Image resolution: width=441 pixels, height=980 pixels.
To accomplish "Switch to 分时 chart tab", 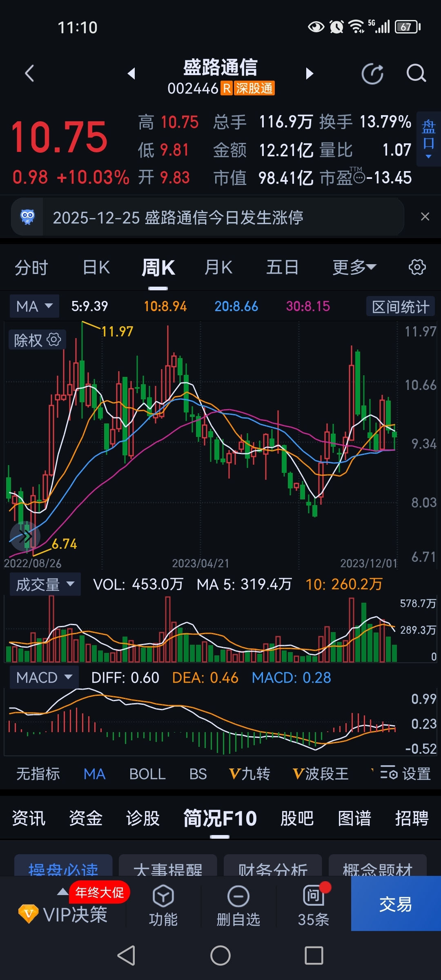I will point(31,268).
